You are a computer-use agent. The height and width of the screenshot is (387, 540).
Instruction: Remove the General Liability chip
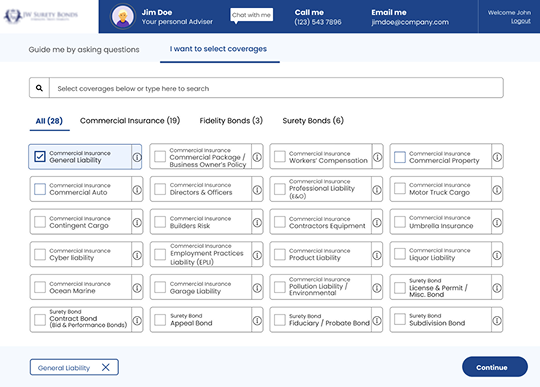(x=106, y=367)
